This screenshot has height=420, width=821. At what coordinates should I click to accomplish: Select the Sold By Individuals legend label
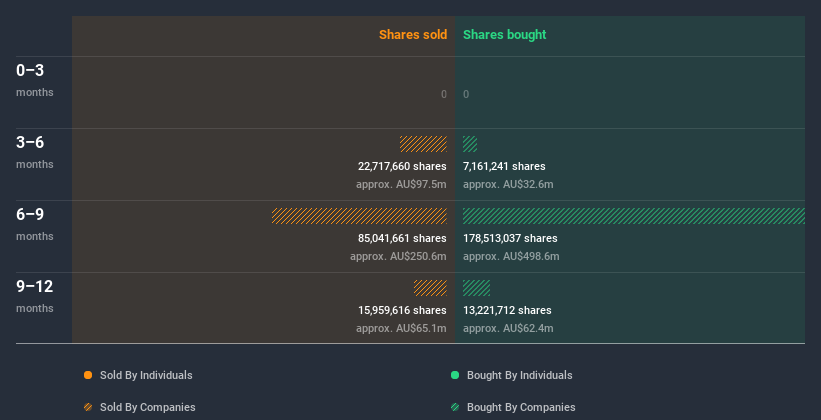click(146, 375)
